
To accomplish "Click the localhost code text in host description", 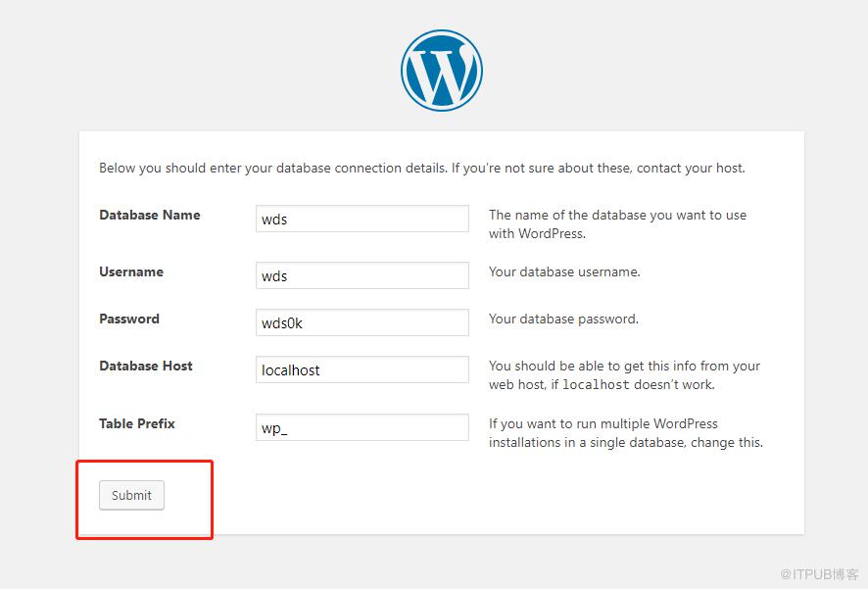I will click(x=596, y=384).
